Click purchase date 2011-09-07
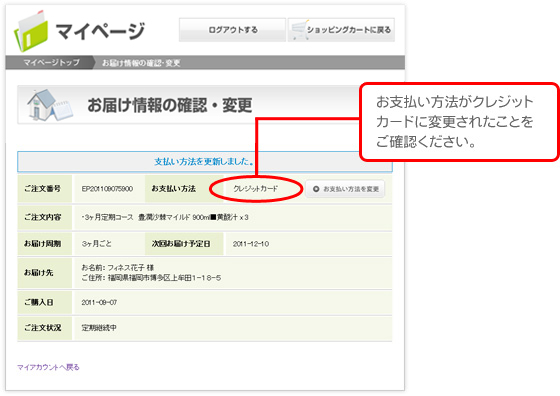 99,302
